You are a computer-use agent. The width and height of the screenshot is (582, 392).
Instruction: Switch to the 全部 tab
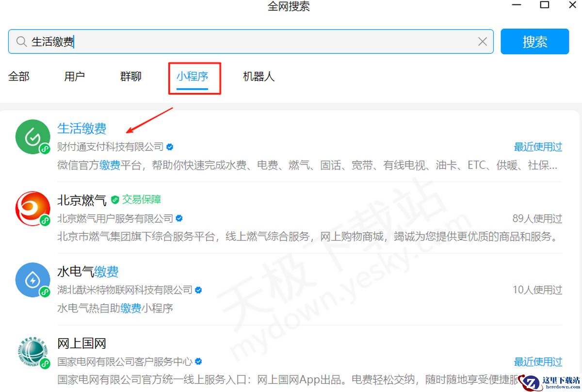pos(19,77)
